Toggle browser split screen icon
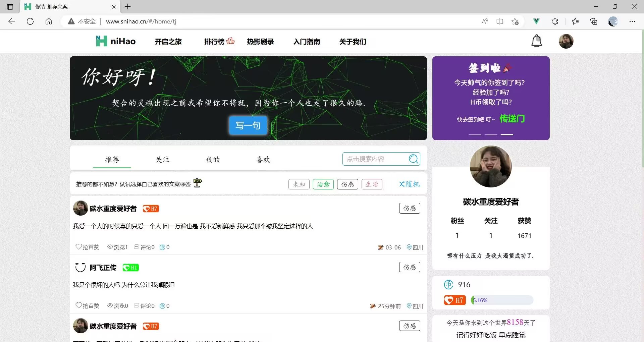The width and height of the screenshot is (644, 342). (500, 21)
